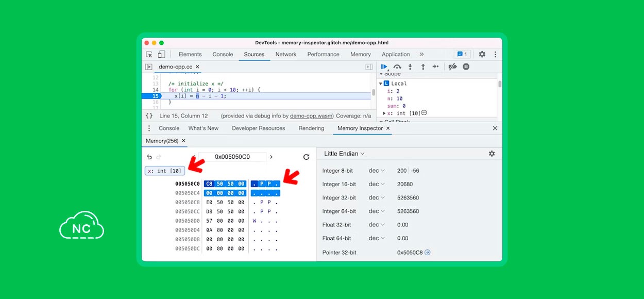Change Integer 8-bit format dropdown
This screenshot has height=299, width=644.
pos(377,171)
